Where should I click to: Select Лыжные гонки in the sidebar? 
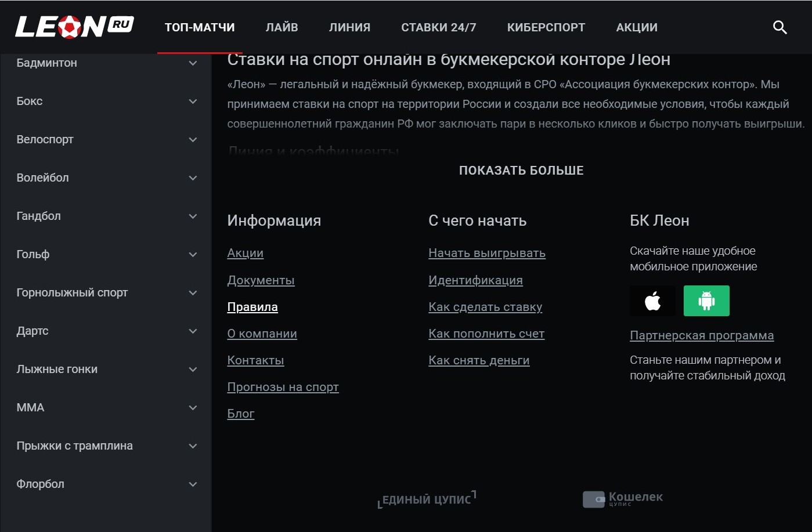(57, 369)
